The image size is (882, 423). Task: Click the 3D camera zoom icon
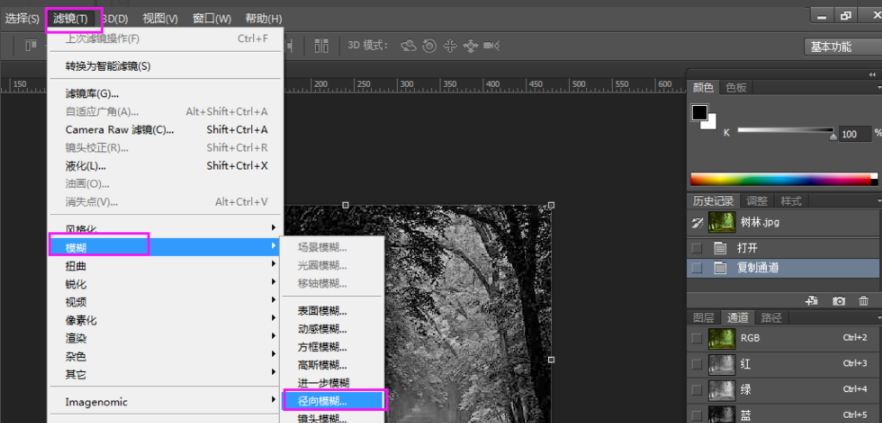point(491,46)
